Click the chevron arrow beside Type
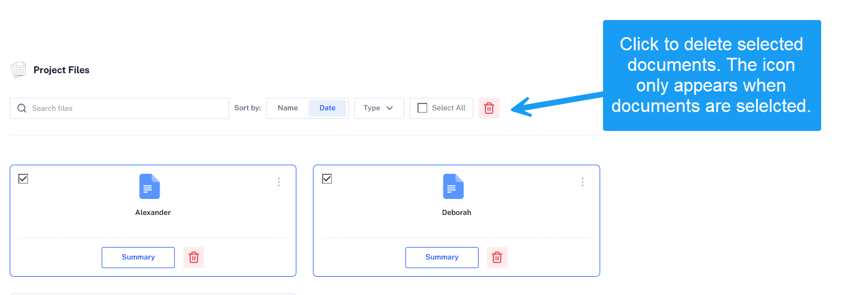Image resolution: width=868 pixels, height=295 pixels. pos(389,108)
